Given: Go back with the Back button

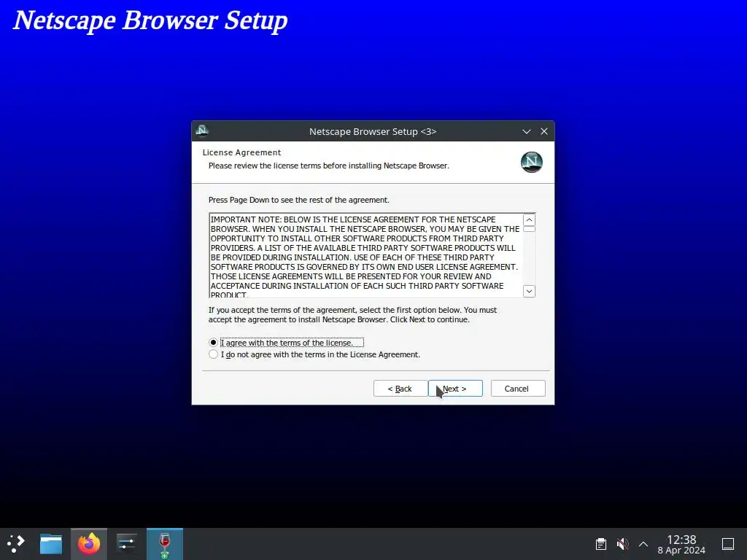Looking at the screenshot, I should click(400, 389).
